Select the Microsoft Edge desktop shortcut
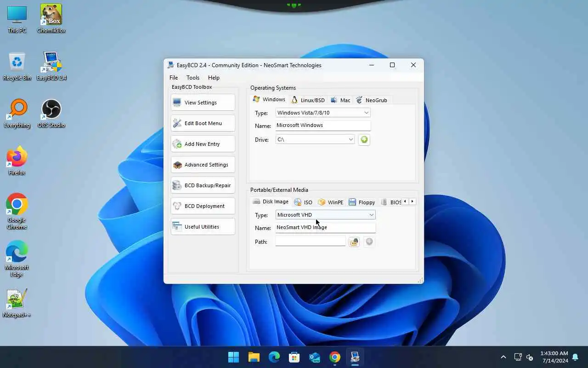This screenshot has width=588, height=368. tap(17, 259)
